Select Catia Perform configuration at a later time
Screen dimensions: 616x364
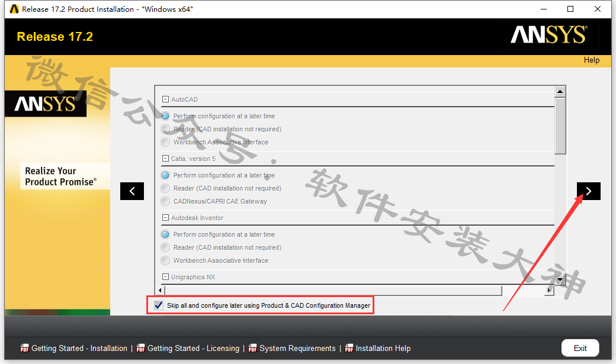pos(165,175)
